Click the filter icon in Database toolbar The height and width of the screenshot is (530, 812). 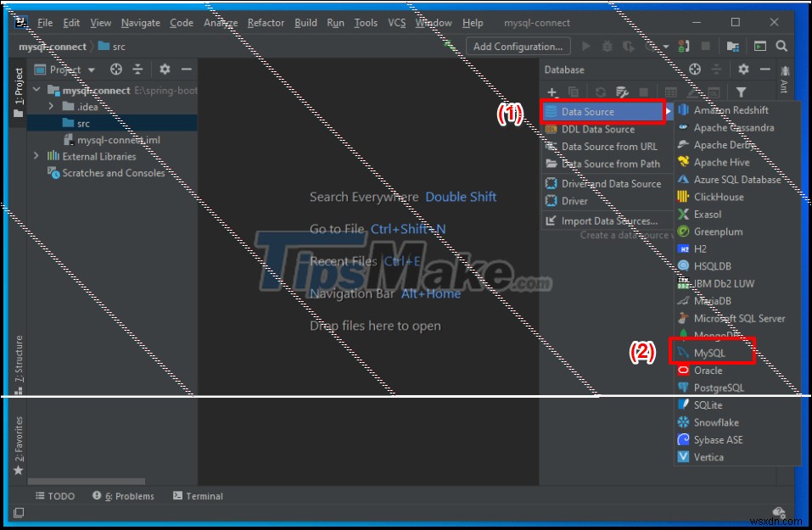click(742, 91)
